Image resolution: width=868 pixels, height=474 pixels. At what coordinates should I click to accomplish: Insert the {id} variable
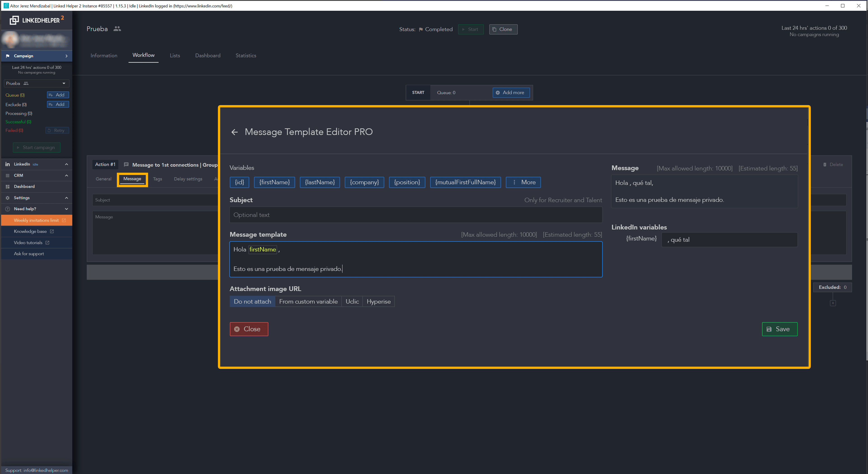(x=239, y=182)
